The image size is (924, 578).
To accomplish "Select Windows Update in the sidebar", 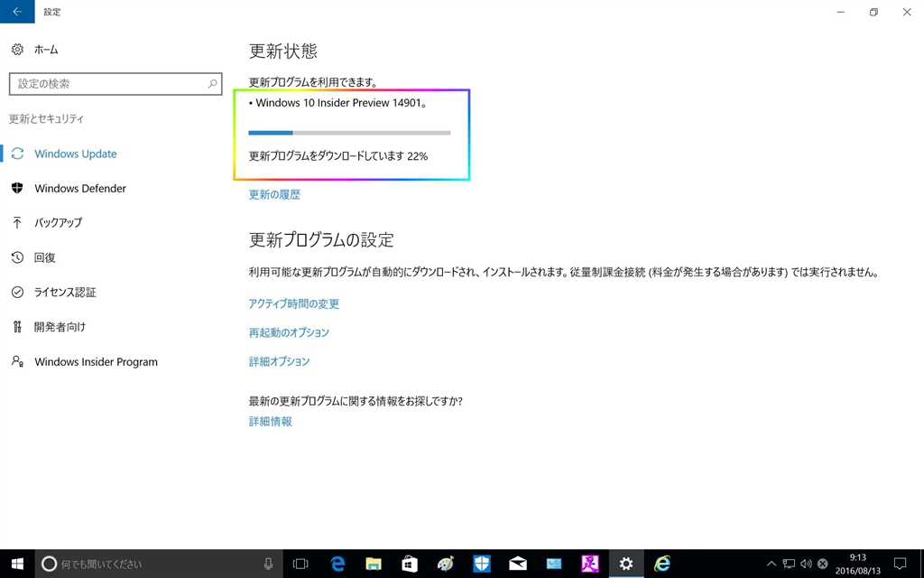I will 76,154.
